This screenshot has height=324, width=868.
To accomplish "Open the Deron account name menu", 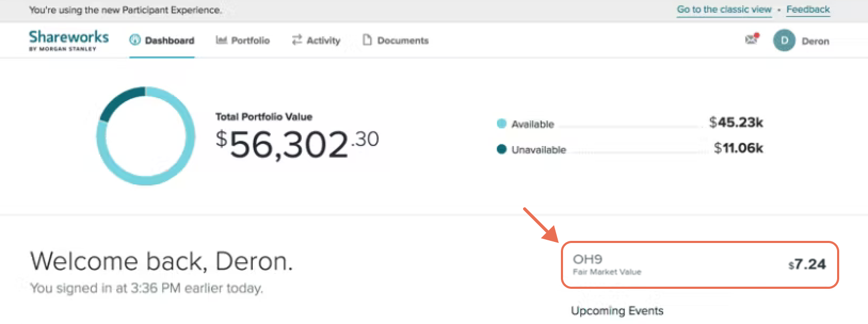I will pos(815,41).
